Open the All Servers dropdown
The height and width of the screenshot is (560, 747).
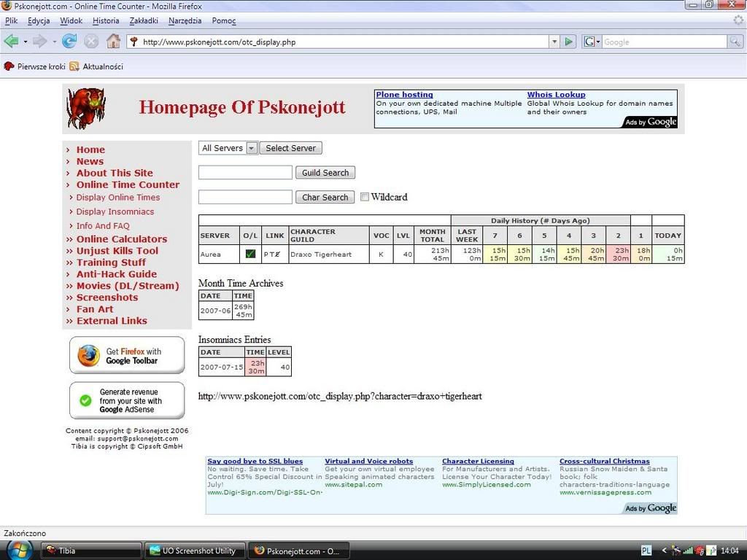pos(228,148)
